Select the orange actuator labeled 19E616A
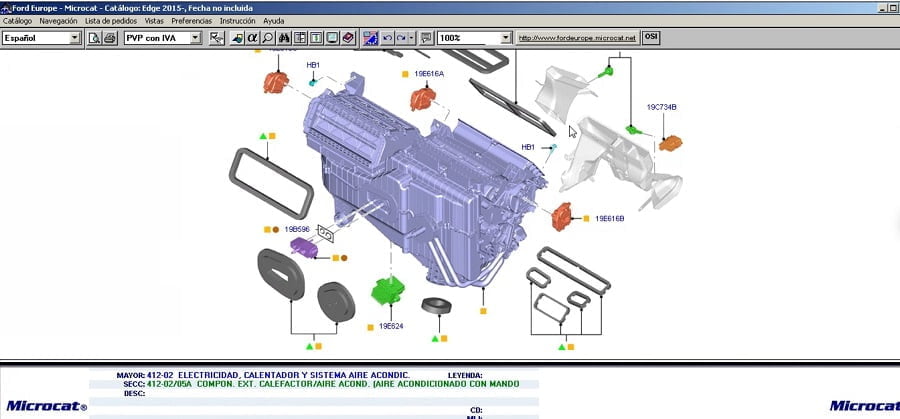 point(423,99)
